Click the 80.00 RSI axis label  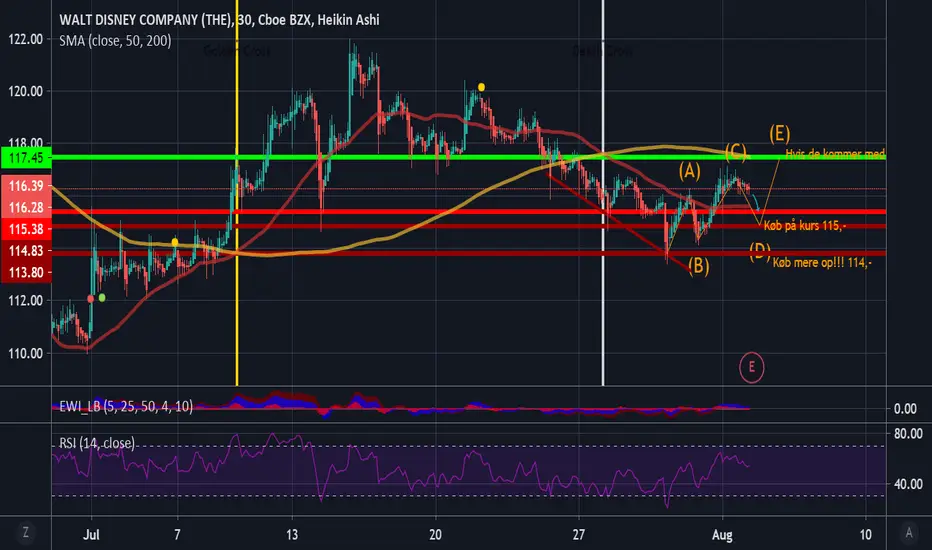click(908, 433)
